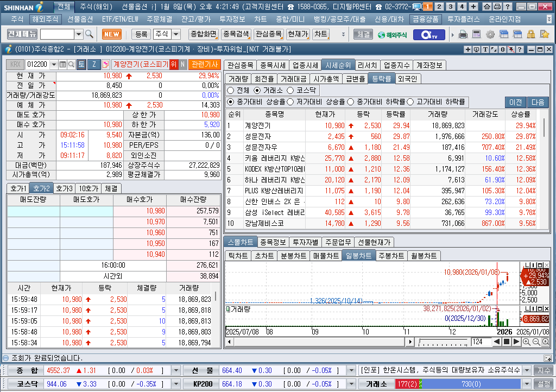Click the chart horizontal scrollbar track
556x392 pixels.
click(319, 342)
